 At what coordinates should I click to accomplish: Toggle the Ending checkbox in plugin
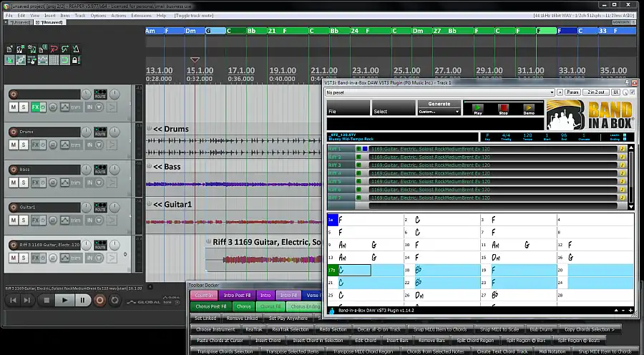click(x=625, y=139)
